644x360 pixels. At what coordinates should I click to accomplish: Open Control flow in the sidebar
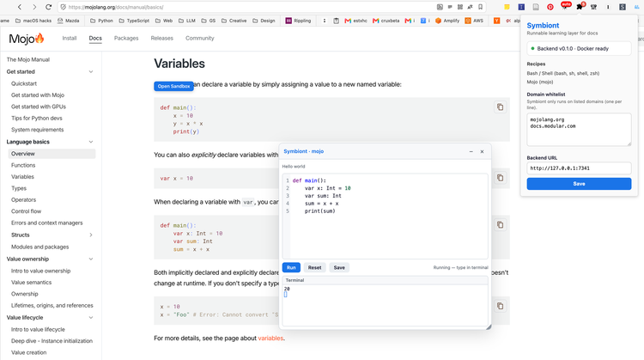point(26,211)
